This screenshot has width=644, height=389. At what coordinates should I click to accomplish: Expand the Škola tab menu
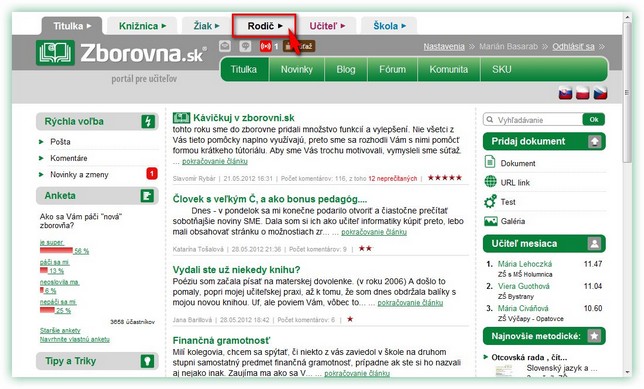pos(389,26)
